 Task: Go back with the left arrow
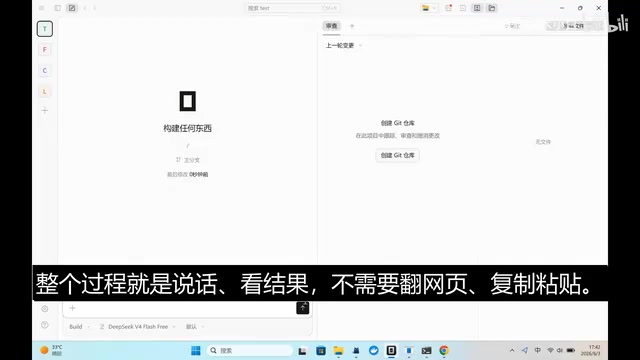pyautogui.click(x=85, y=8)
